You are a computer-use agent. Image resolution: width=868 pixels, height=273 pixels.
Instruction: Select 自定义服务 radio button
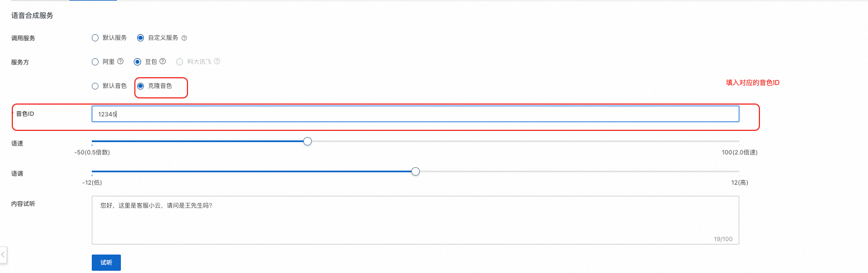point(140,38)
